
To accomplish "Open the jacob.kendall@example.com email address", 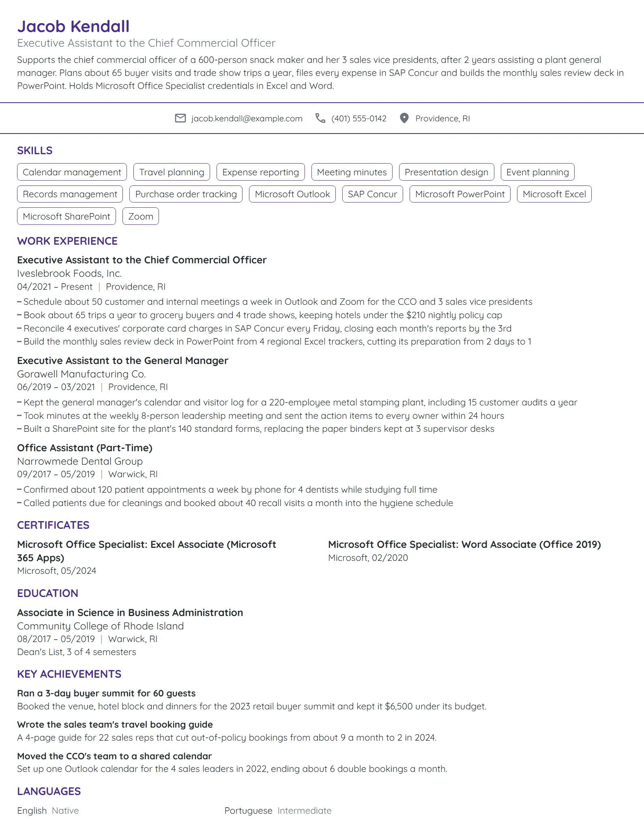I will tap(247, 119).
